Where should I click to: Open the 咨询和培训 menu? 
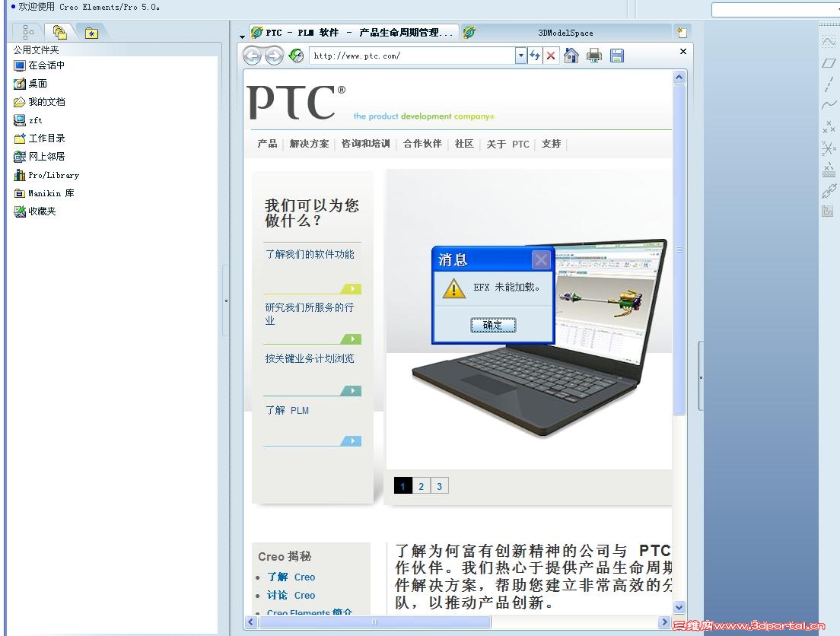[365, 144]
